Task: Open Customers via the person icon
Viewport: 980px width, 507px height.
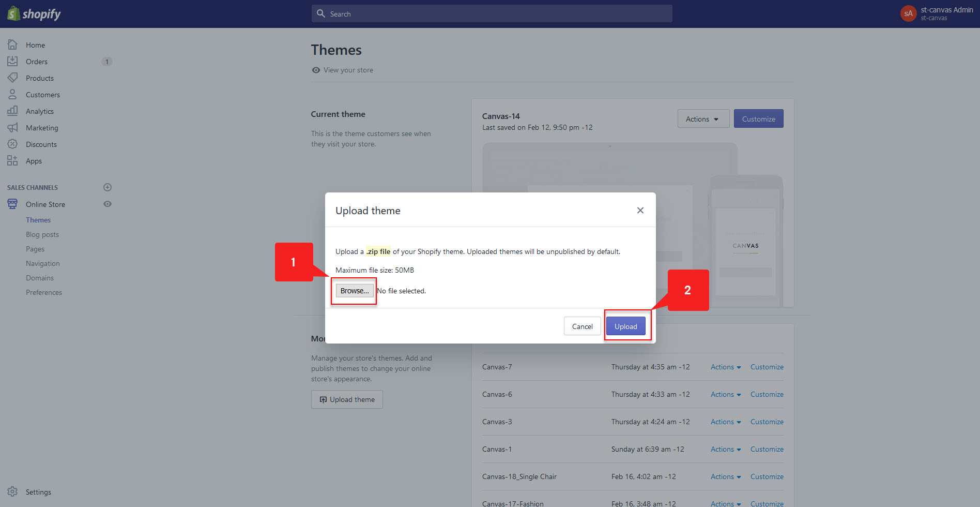Action: (12, 95)
